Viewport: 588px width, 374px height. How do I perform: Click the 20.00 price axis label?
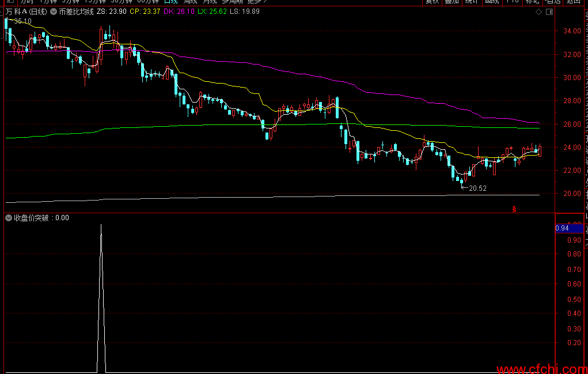[x=574, y=194]
